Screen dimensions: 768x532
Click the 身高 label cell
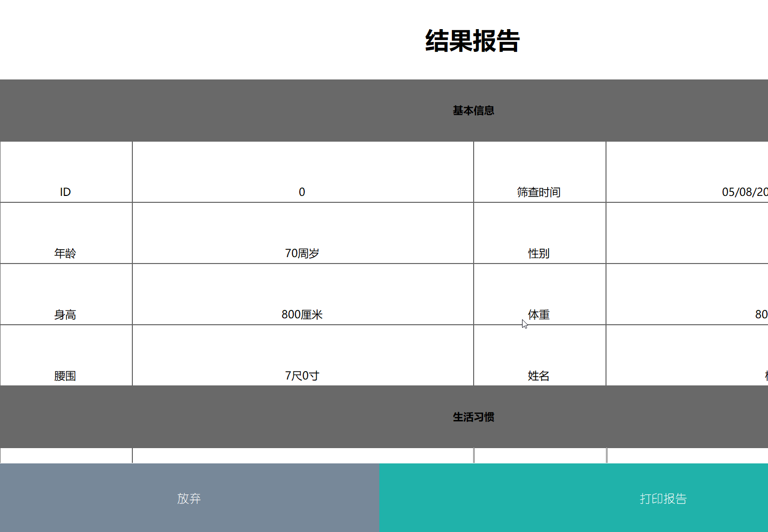[66, 294]
